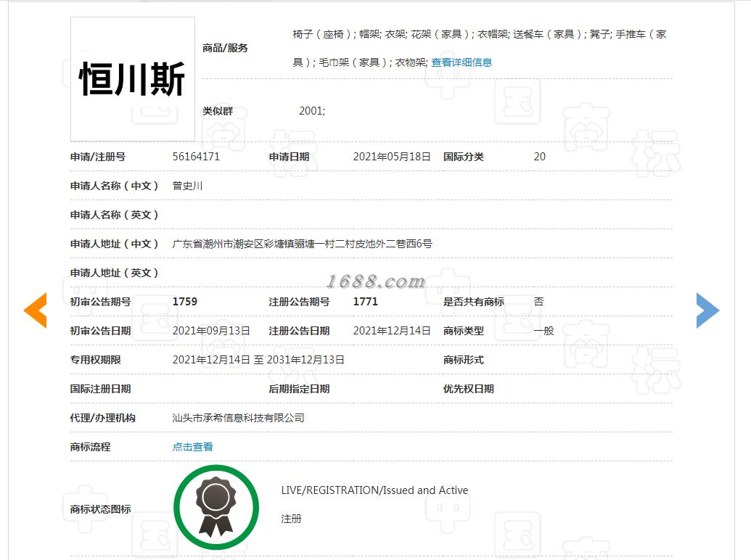Click the 是否共有商标 value 否
This screenshot has height=560, width=751.
pos(539,302)
